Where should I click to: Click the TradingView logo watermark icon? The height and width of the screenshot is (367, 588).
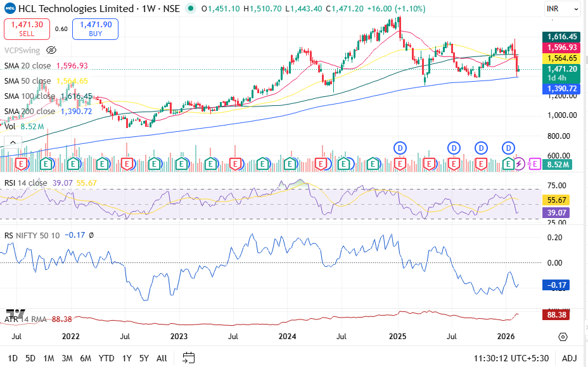(16, 313)
